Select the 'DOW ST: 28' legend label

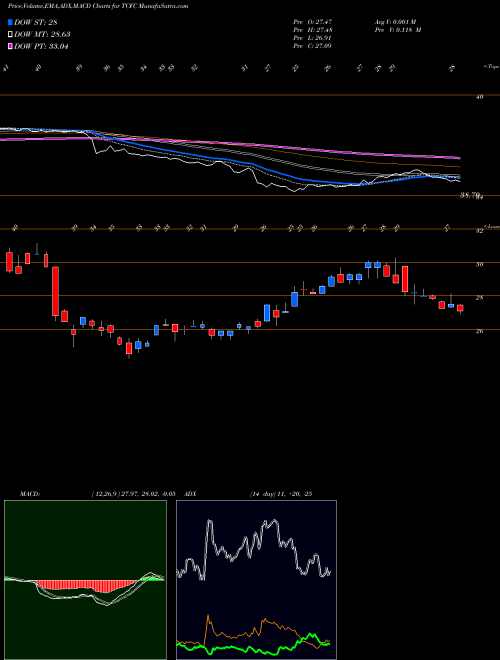click(36, 22)
